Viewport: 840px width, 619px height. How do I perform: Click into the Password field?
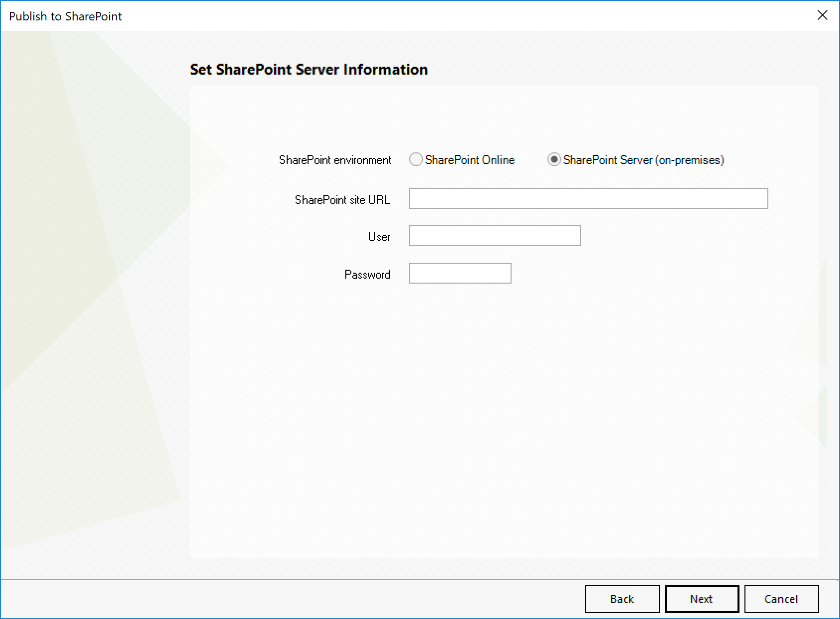(460, 273)
